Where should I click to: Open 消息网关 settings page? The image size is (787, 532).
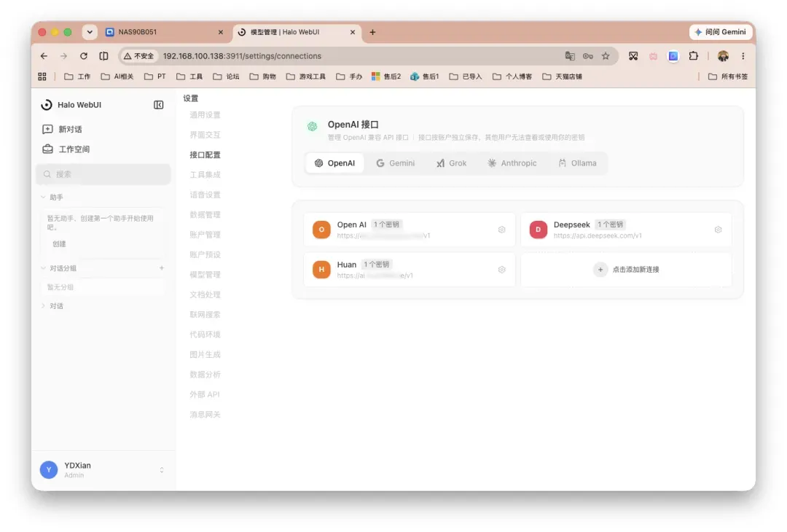[205, 415]
